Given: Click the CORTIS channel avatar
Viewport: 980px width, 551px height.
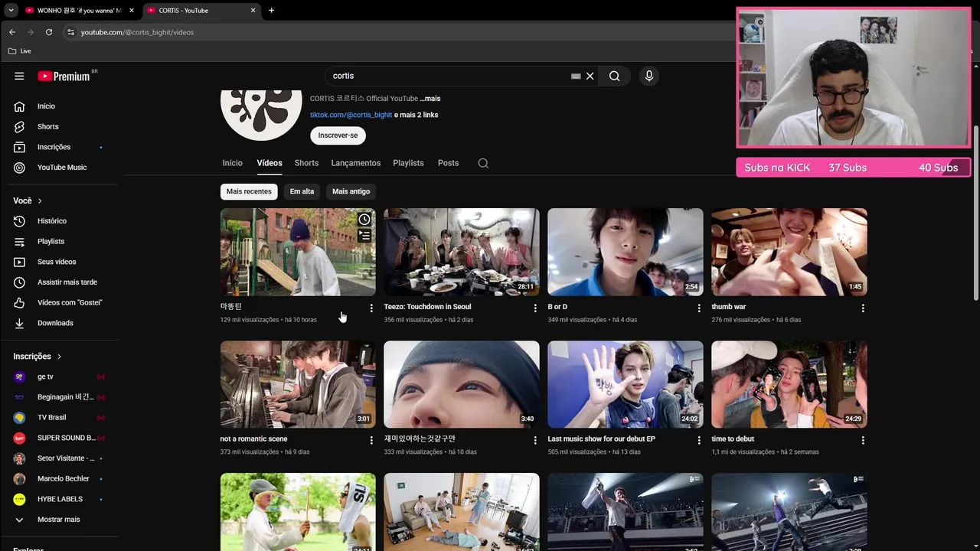Looking at the screenshot, I should pyautogui.click(x=261, y=115).
